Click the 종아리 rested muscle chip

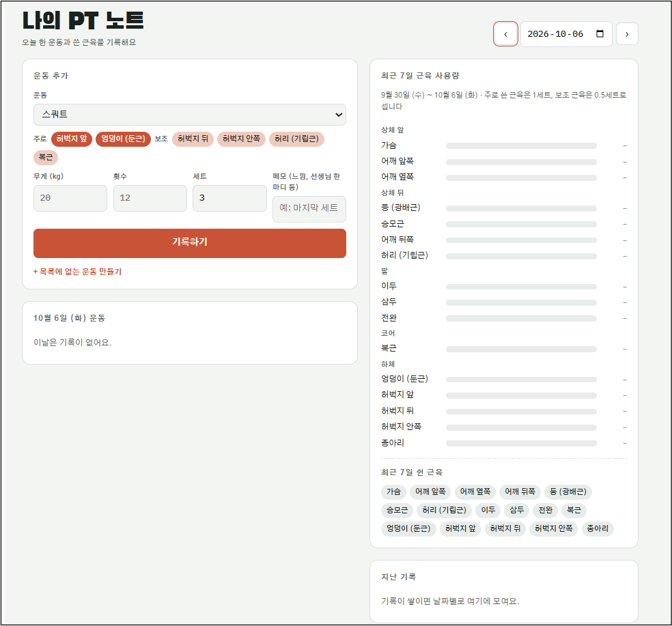(598, 529)
